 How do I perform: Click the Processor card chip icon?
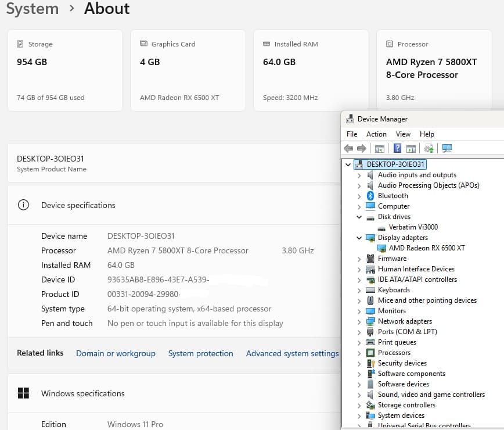pyautogui.click(x=390, y=44)
